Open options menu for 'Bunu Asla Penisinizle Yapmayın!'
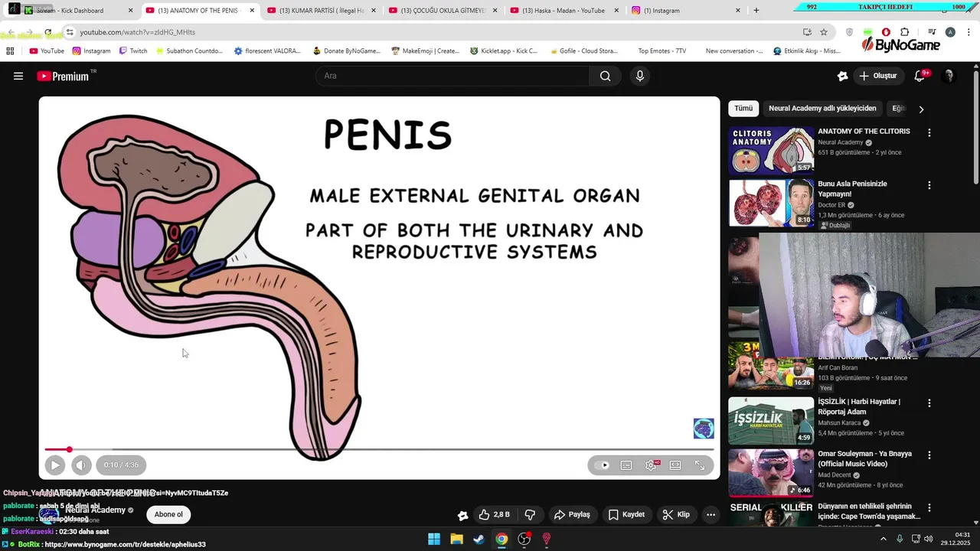This screenshot has width=980, height=551. [x=929, y=185]
